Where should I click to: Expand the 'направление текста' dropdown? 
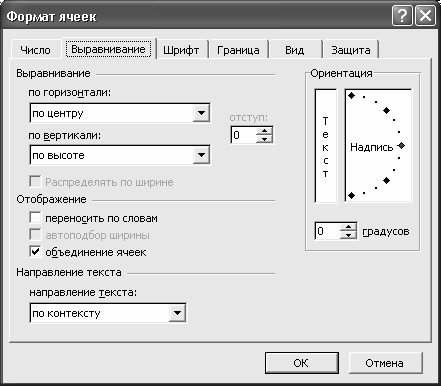point(177,313)
